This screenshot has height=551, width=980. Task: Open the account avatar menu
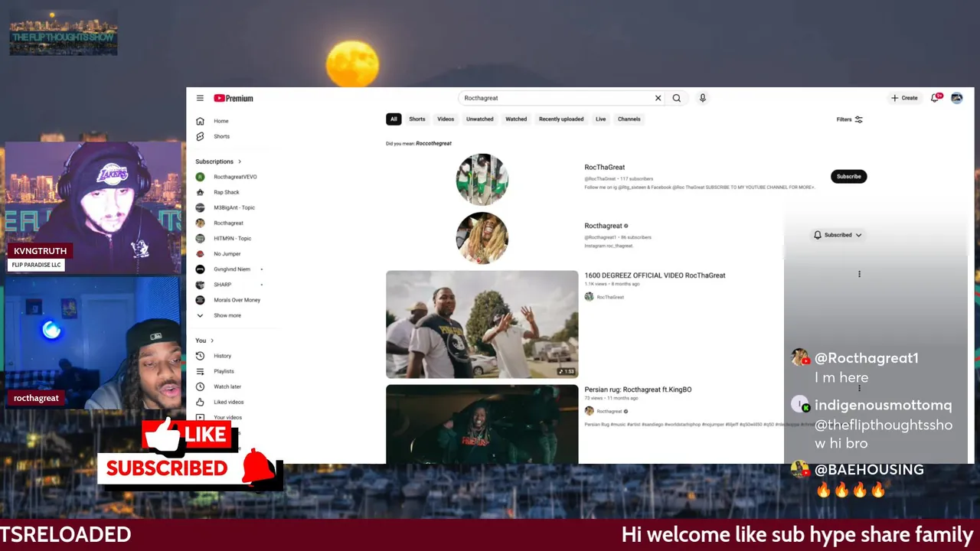956,98
